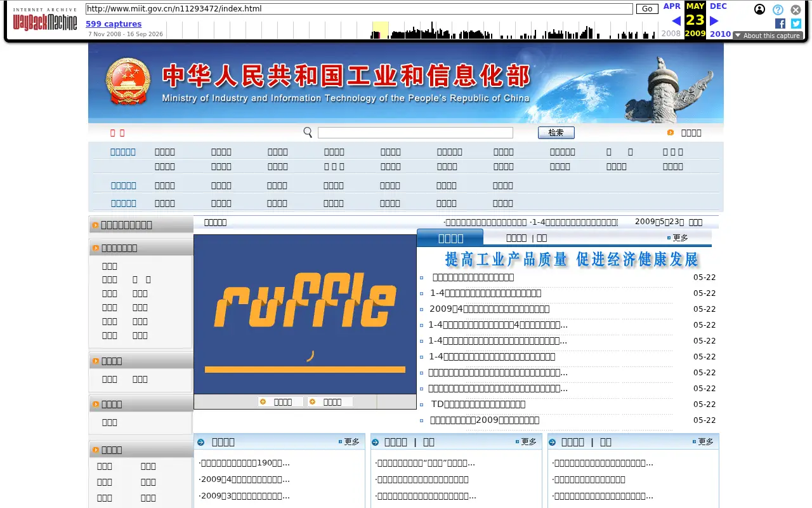Open the 599 captures link
The height and width of the screenshot is (508, 812).
coord(114,24)
